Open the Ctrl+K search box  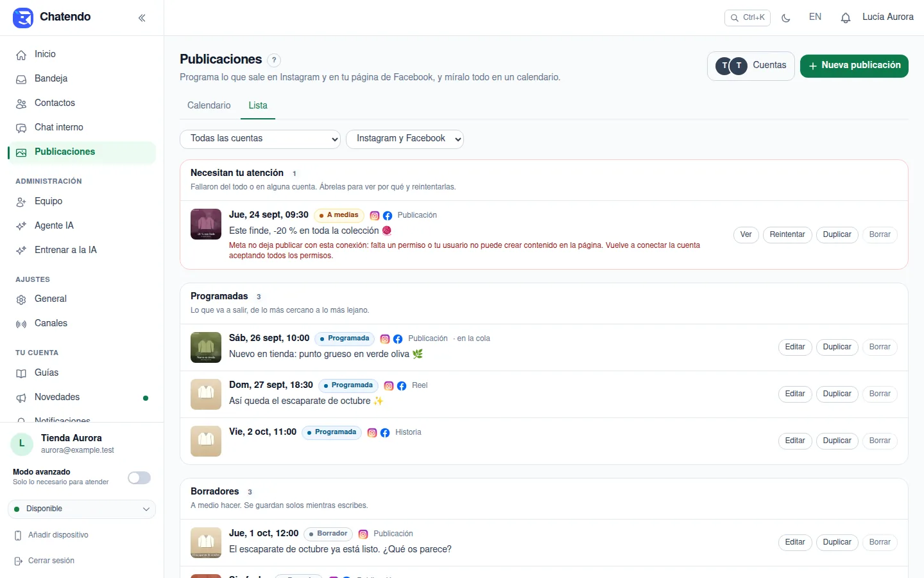tap(748, 18)
